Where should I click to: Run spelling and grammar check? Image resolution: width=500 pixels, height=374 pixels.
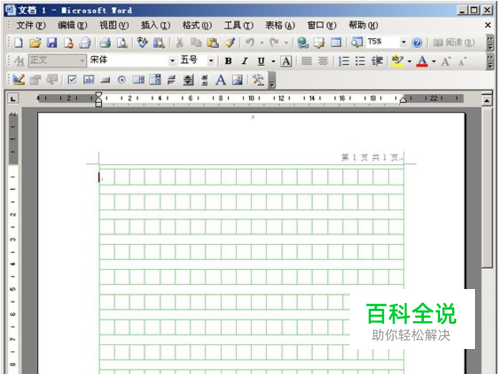coord(142,43)
